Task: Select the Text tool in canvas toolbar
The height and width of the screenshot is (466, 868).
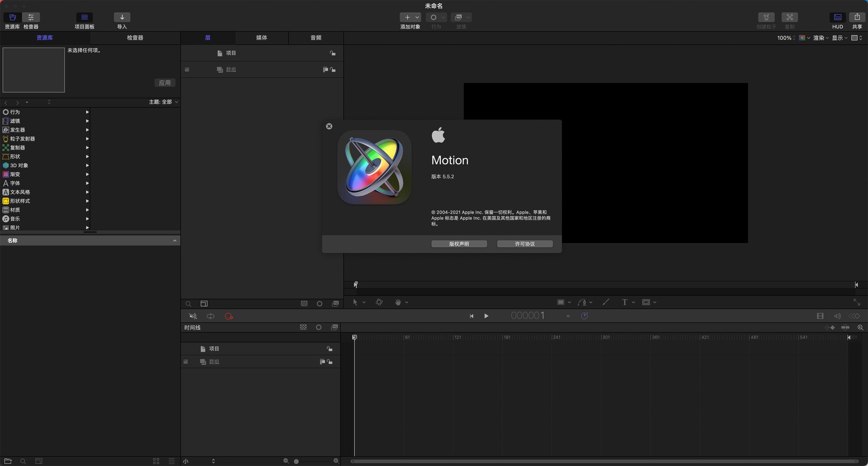Action: click(625, 302)
